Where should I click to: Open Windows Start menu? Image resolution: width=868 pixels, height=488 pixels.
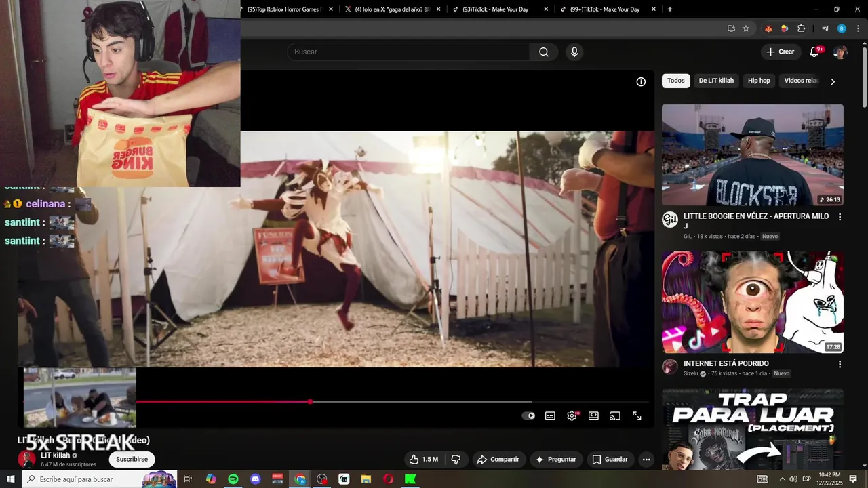[11, 479]
